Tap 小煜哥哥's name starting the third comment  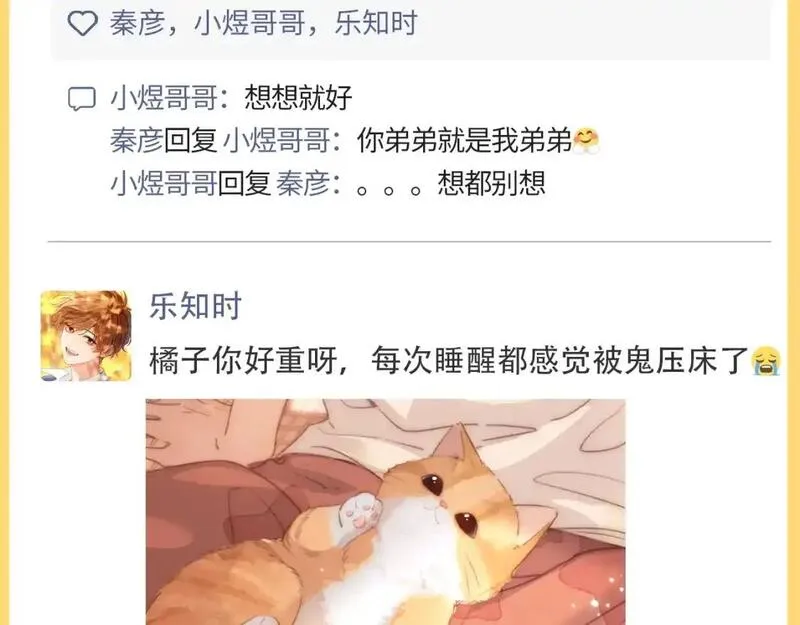tap(164, 184)
